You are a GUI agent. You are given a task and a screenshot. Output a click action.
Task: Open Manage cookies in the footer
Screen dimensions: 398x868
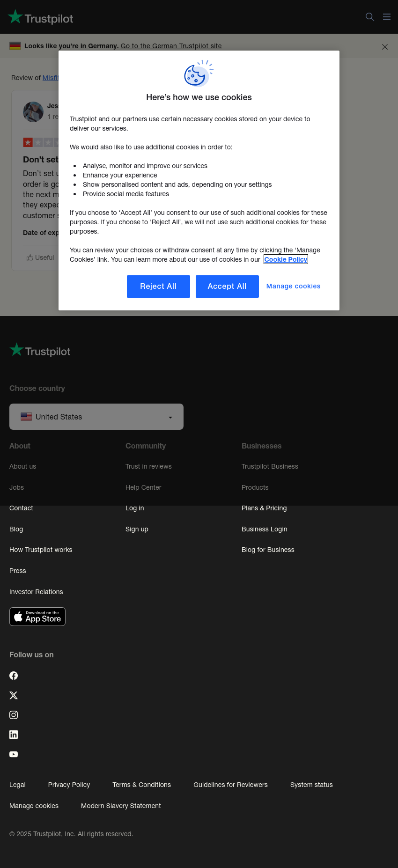click(34, 806)
